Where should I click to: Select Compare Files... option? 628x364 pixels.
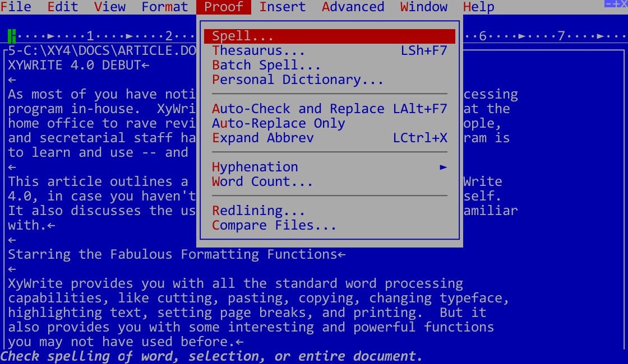click(330, 225)
